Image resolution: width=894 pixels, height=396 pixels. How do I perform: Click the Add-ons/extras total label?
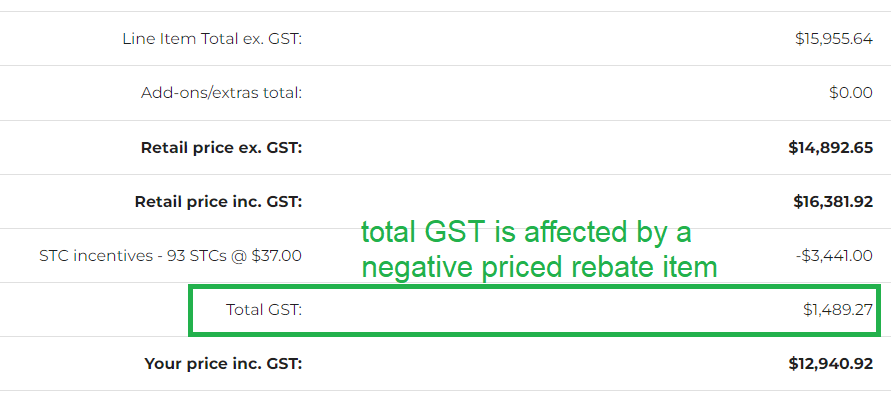(221, 93)
